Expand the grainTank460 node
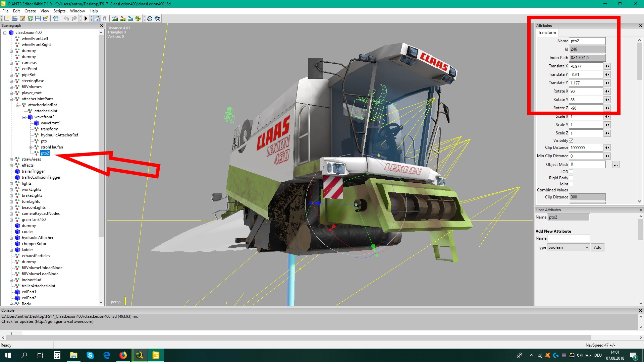Viewport: 644px width, 362px height. coord(11,220)
